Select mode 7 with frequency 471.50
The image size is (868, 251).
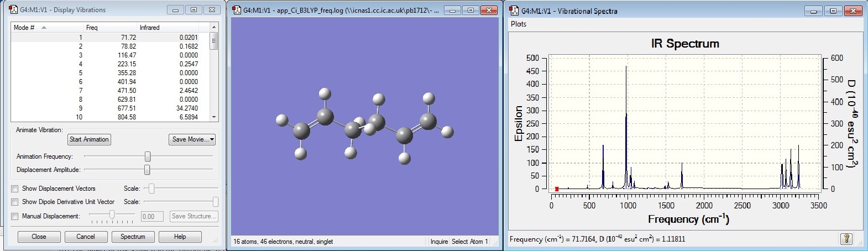110,91
